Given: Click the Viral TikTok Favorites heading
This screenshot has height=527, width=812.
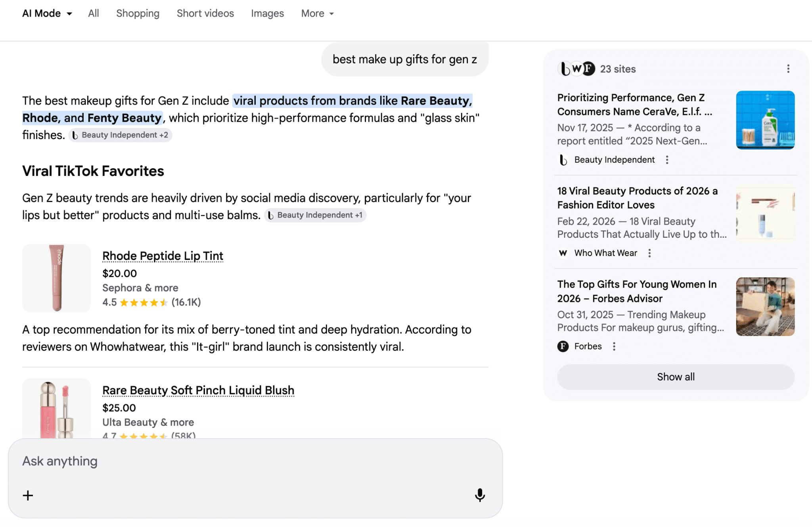Looking at the screenshot, I should click(93, 171).
